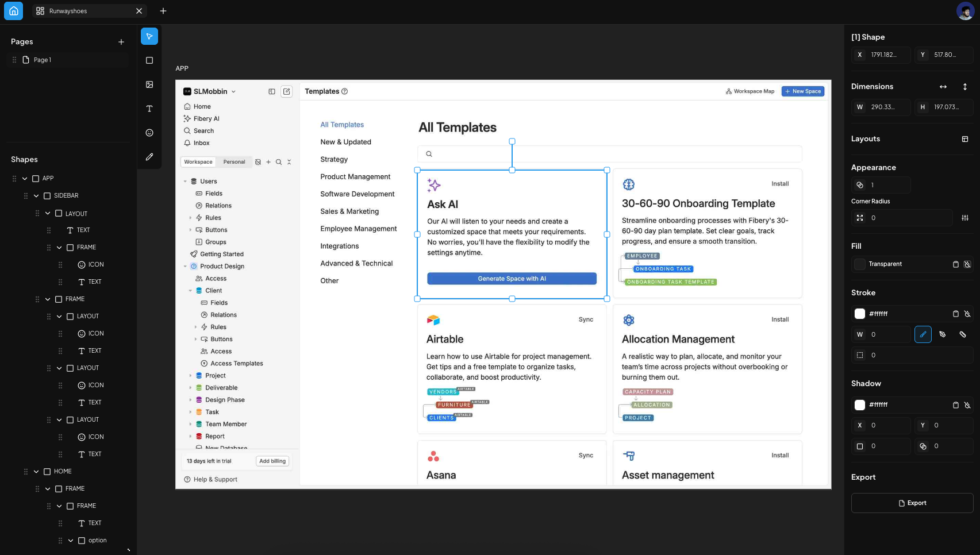Choose the ruler stroke style
Image resolution: width=980 pixels, height=555 pixels.
(x=963, y=334)
